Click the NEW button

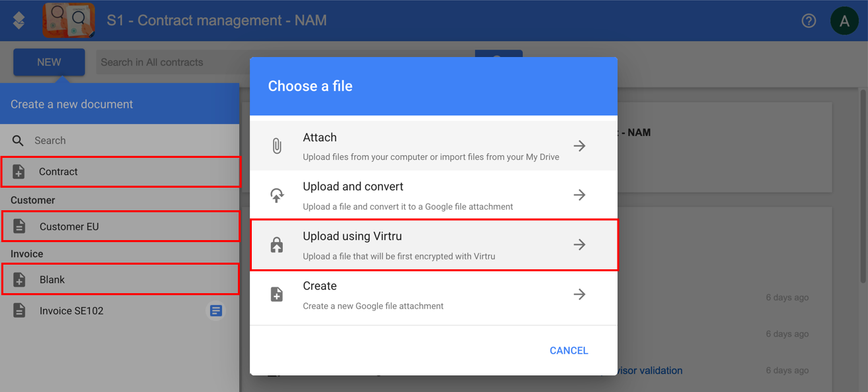pos(49,62)
